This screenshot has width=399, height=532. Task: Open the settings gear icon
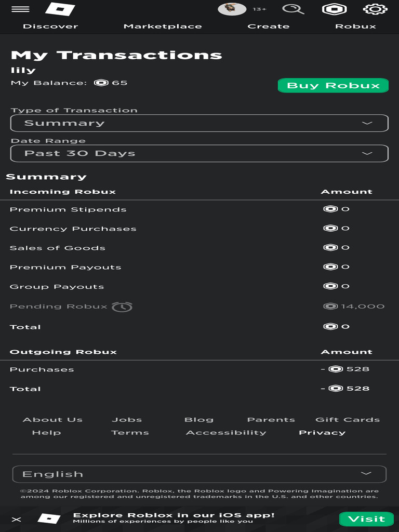(375, 9)
